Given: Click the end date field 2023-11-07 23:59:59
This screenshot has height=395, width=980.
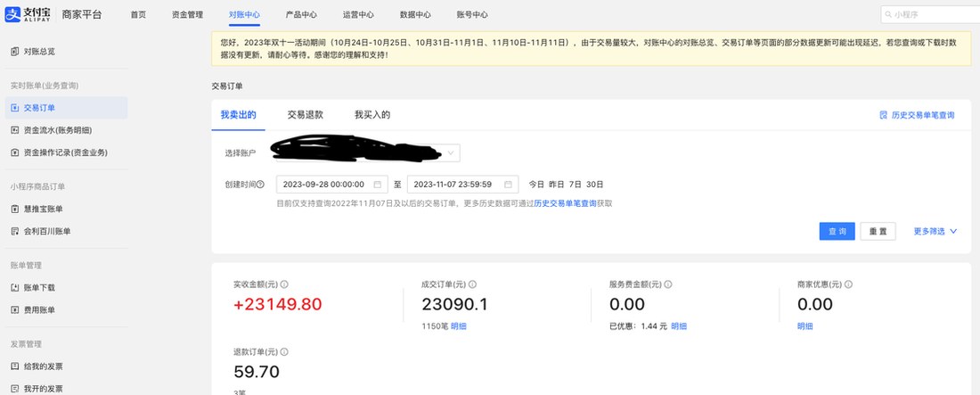Looking at the screenshot, I should click(462, 185).
